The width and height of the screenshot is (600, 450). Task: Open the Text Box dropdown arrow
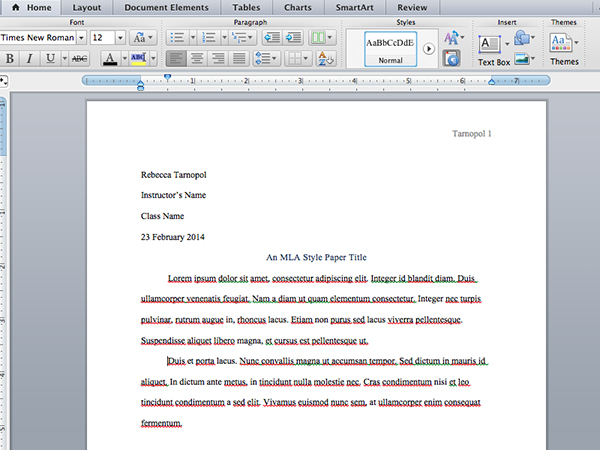pos(507,44)
